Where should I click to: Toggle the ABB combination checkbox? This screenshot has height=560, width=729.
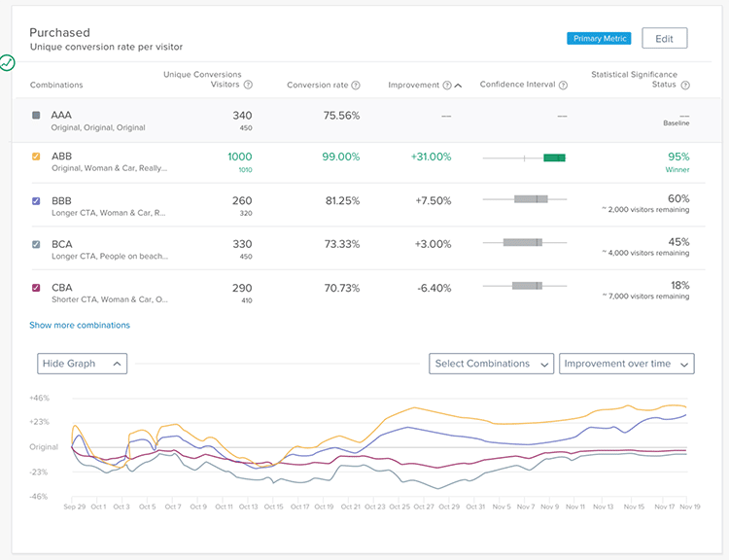36,156
